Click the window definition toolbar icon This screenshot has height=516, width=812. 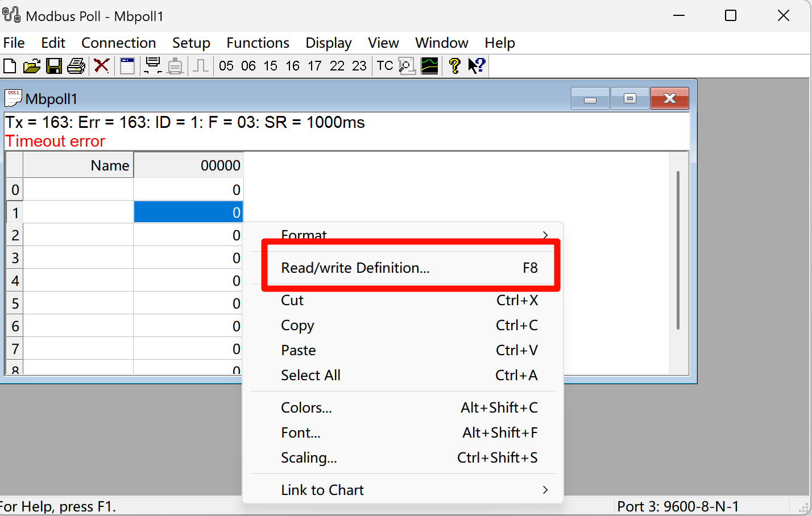coord(127,66)
